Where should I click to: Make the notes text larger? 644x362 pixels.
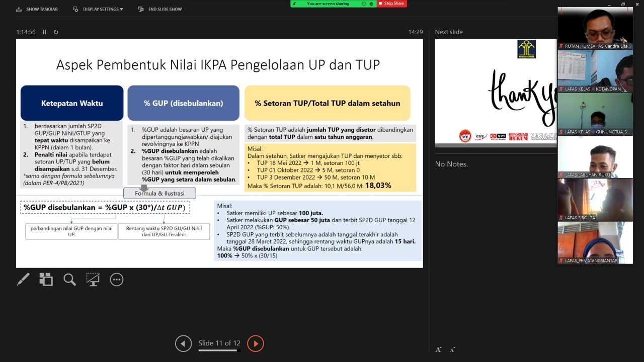[x=438, y=349]
